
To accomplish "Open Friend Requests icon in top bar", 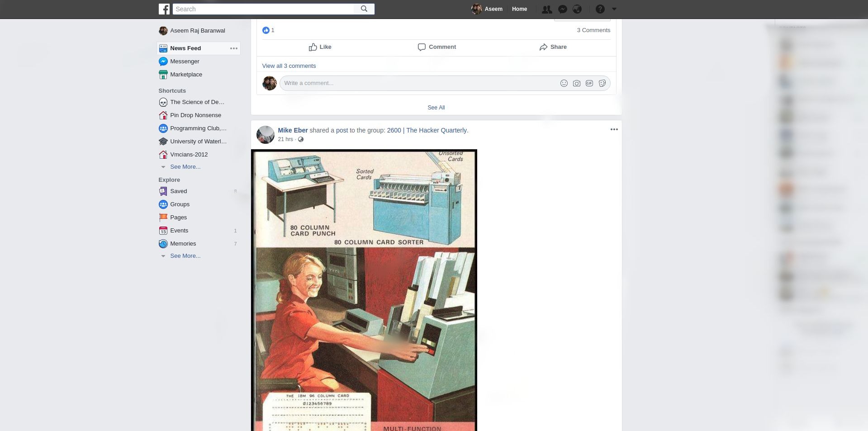I will pyautogui.click(x=547, y=9).
